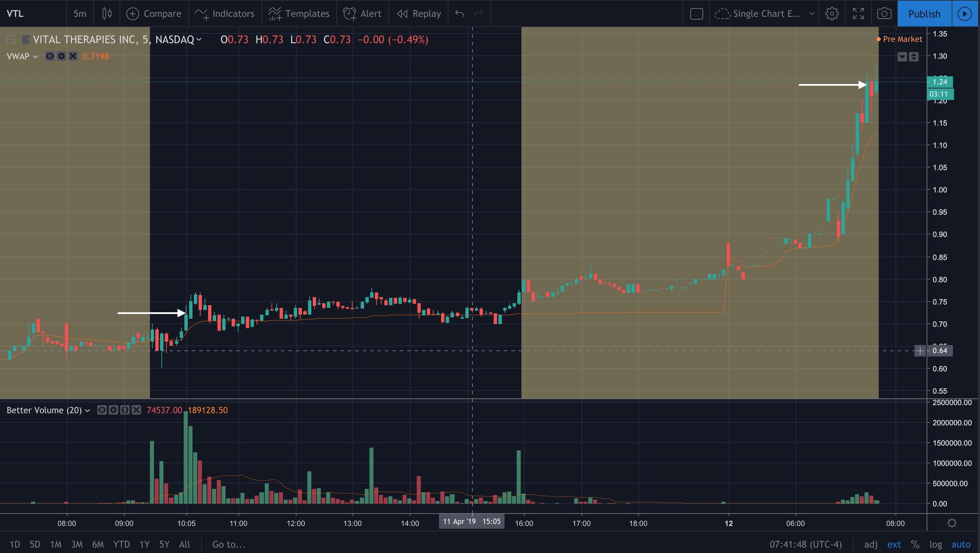The width and height of the screenshot is (980, 553).
Task: Open the VWAP indicator dropdown chevron
Action: (x=35, y=57)
